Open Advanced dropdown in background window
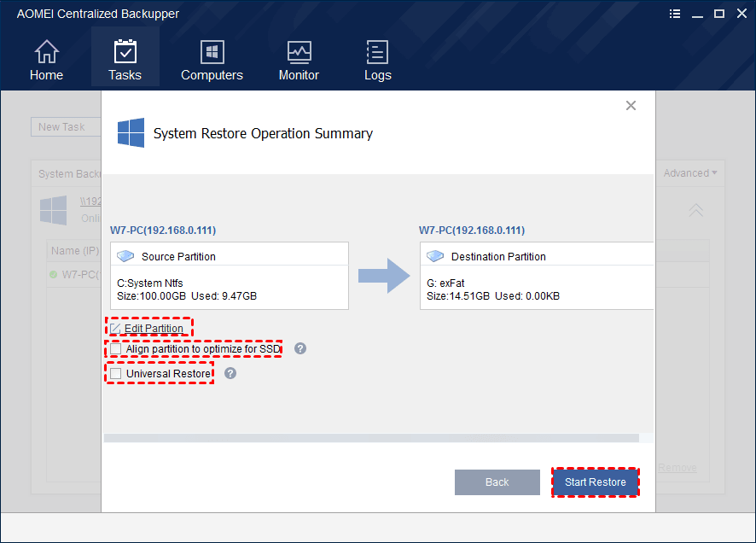This screenshot has width=756, height=543. [690, 173]
